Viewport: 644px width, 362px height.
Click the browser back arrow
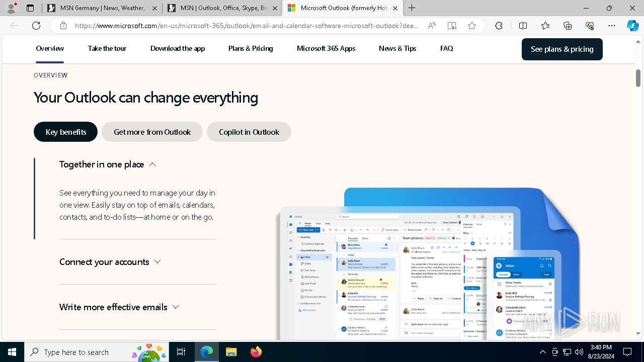(14, 26)
